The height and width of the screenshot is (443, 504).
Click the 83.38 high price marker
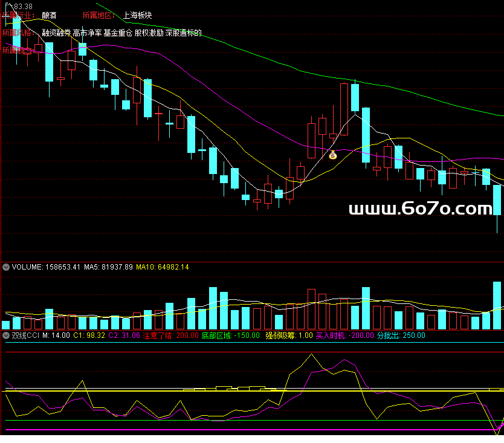pyautogui.click(x=23, y=5)
